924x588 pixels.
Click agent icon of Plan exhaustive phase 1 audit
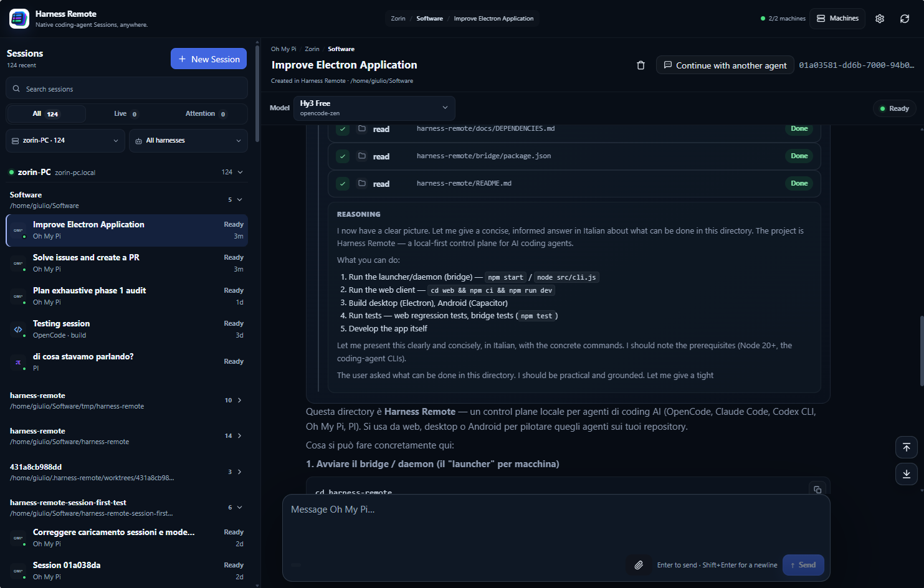(18, 296)
